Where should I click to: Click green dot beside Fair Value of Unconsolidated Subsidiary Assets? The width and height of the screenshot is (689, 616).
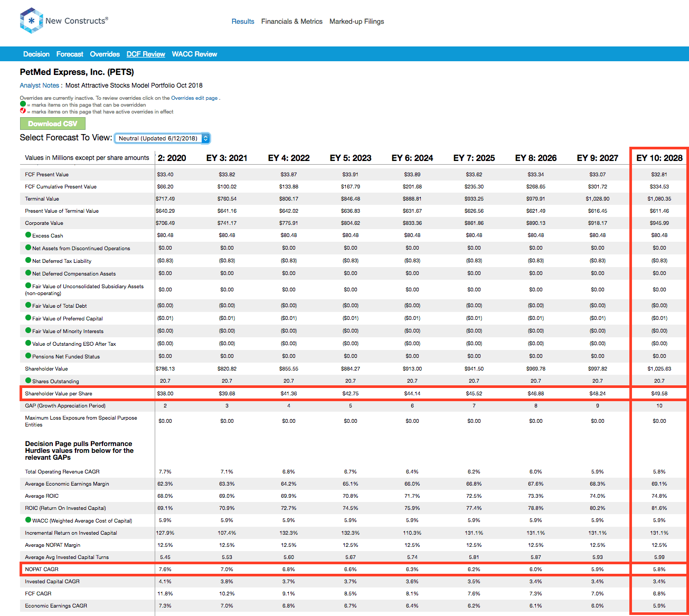(29, 286)
